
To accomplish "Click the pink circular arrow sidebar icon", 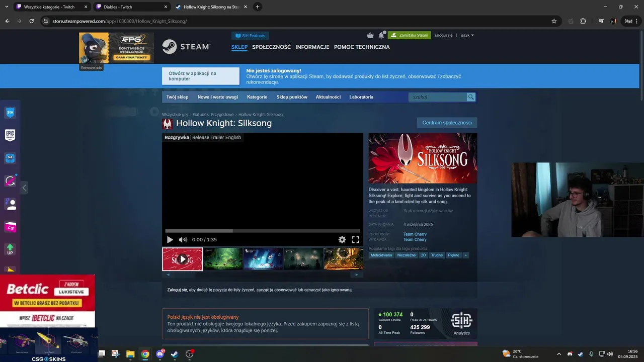I will [x=10, y=181].
